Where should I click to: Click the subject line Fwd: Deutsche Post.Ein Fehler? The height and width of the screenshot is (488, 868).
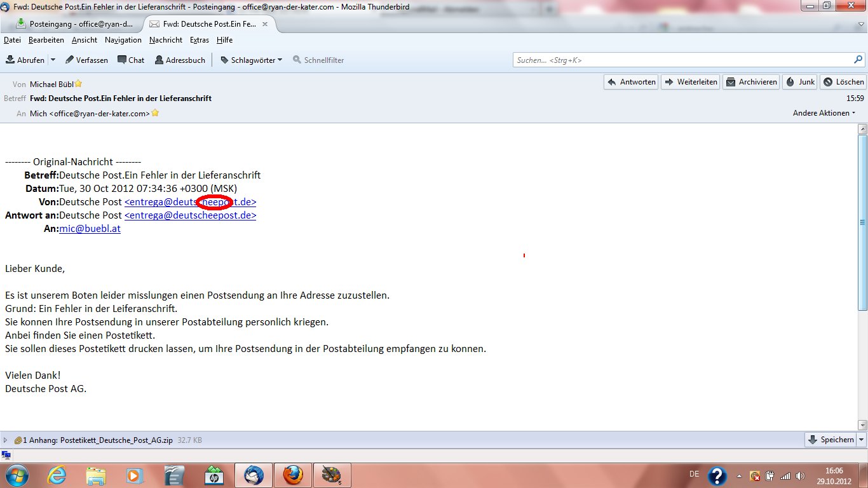pyautogui.click(x=121, y=98)
